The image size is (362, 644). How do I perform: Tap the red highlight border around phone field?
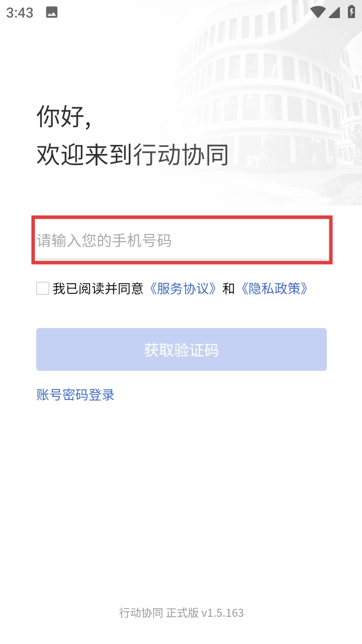click(182, 217)
